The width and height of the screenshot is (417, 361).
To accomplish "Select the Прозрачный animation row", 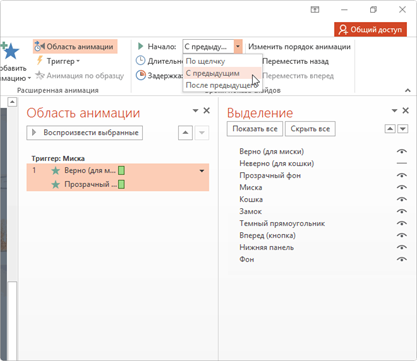I will [x=118, y=184].
